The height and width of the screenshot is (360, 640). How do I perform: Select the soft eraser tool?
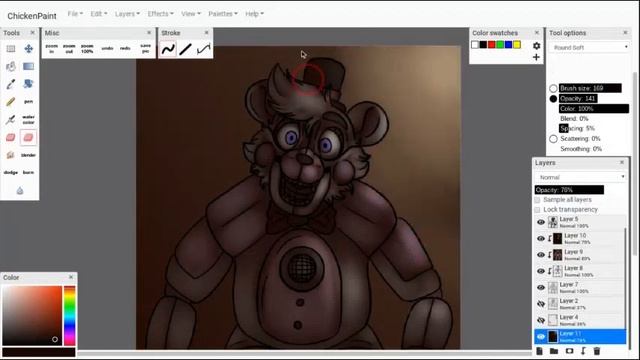[29, 138]
